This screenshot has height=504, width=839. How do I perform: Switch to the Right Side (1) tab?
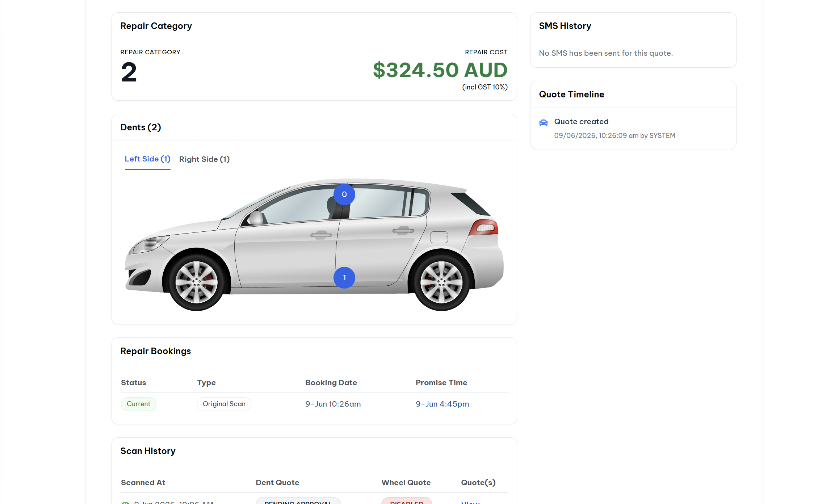(x=204, y=159)
